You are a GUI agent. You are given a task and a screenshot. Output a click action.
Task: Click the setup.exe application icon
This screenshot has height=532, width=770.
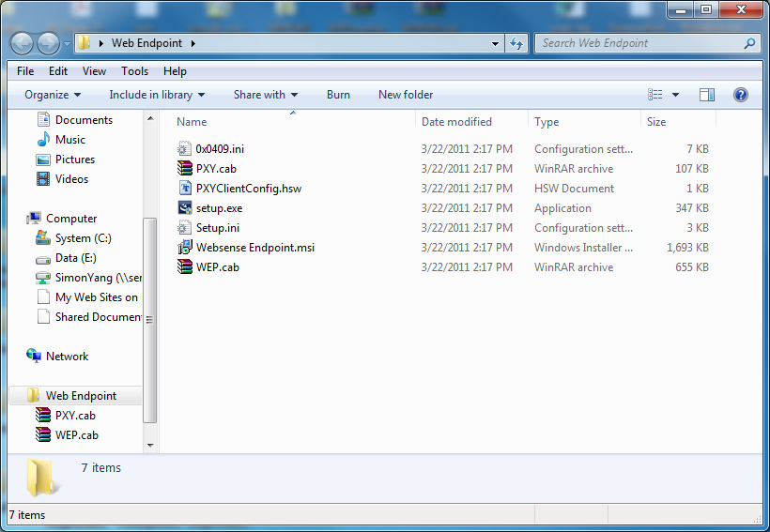[184, 207]
